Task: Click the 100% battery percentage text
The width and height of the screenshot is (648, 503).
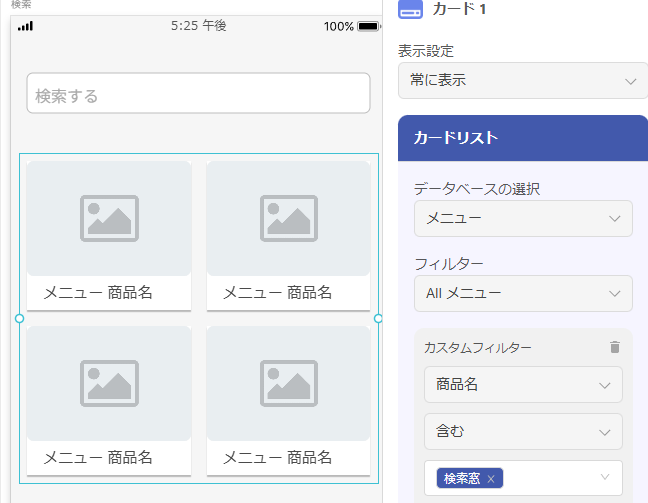Action: coord(339,27)
